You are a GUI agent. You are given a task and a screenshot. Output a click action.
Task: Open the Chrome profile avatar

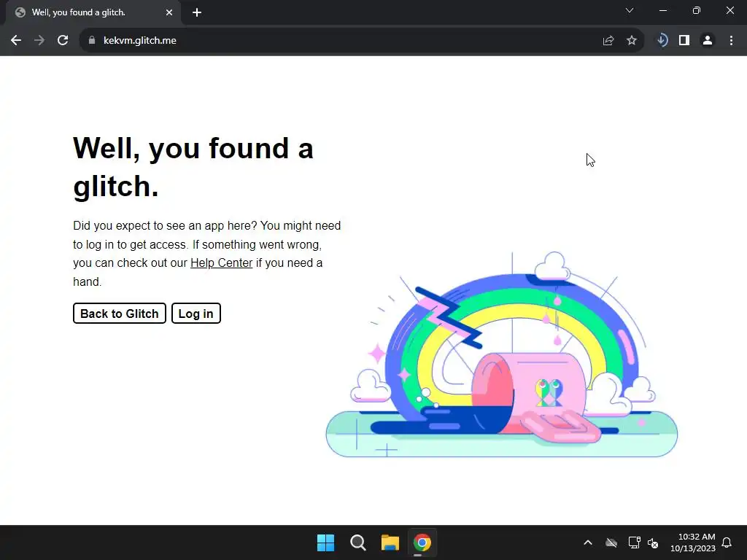(x=708, y=41)
